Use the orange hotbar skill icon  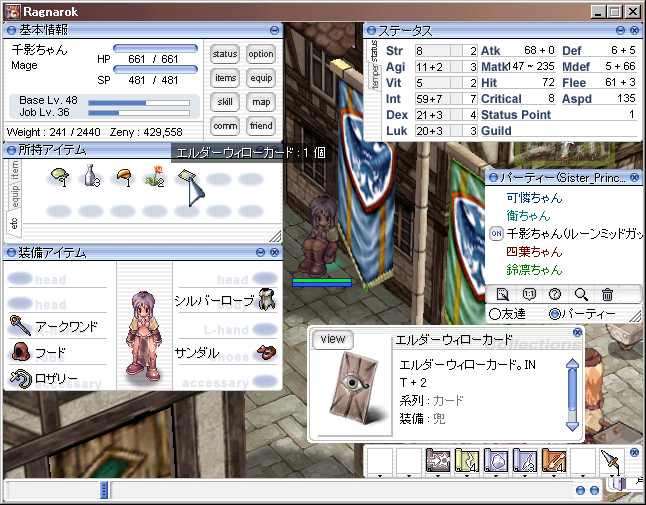pyautogui.click(x=554, y=460)
